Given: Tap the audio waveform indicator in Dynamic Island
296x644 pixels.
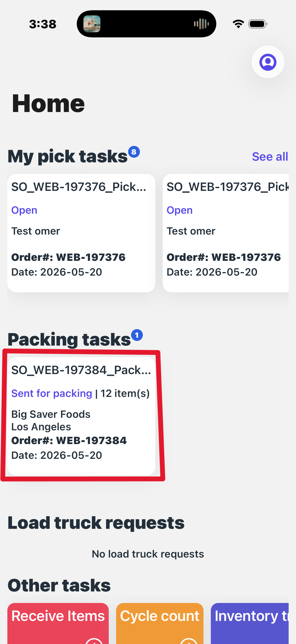Looking at the screenshot, I should (201, 24).
